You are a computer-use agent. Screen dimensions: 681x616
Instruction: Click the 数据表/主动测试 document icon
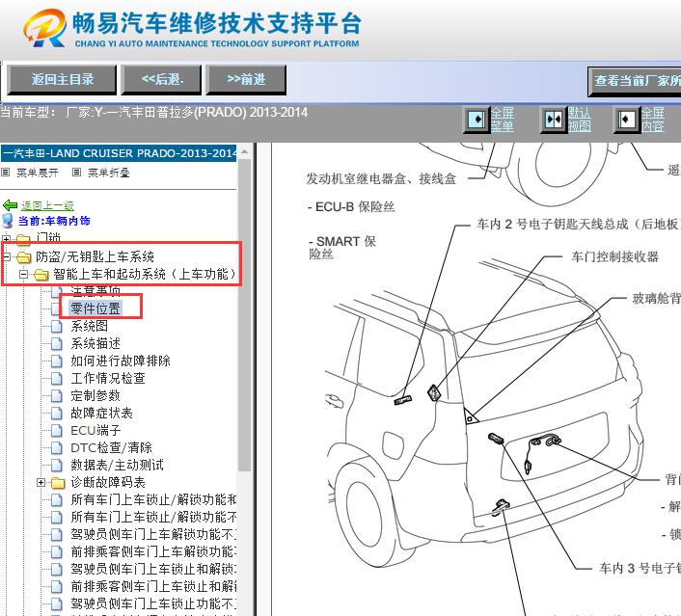57,465
